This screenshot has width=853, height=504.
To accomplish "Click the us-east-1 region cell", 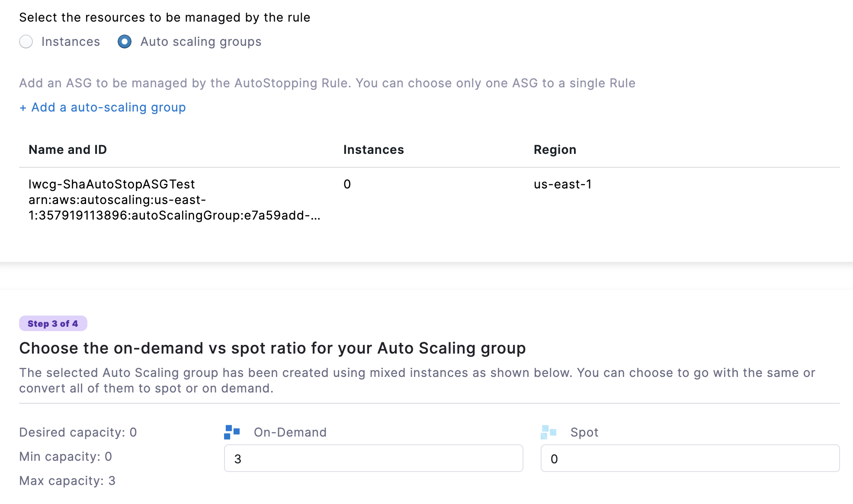I will [x=563, y=185].
